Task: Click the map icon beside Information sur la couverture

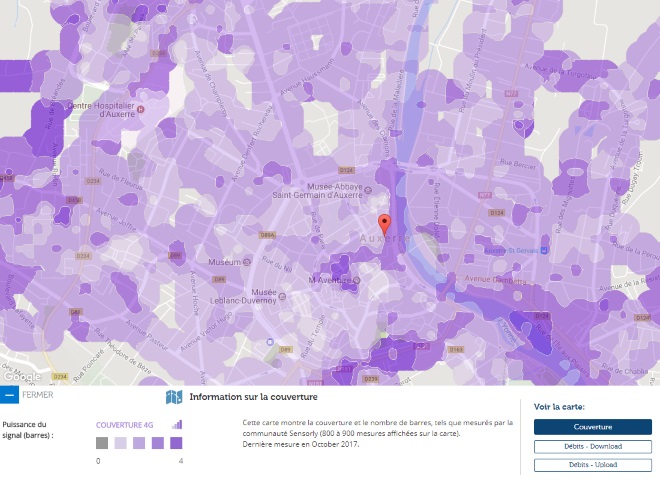Action: click(x=174, y=397)
